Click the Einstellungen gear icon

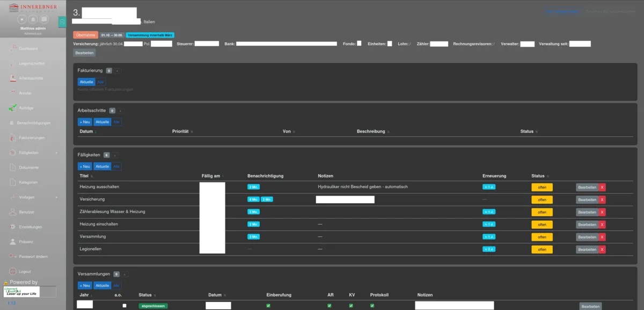point(13,227)
